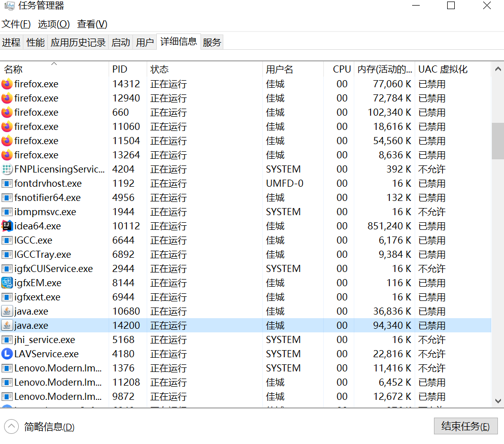Screen dimensions: 504x444
Task: Select the memory value 851,240 K
Action: pyautogui.click(x=389, y=226)
